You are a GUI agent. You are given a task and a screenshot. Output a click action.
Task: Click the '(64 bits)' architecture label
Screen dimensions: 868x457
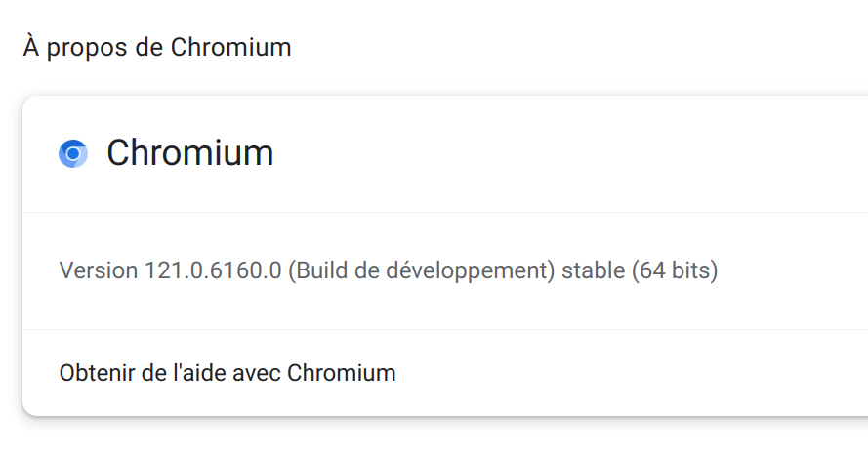click(x=675, y=270)
